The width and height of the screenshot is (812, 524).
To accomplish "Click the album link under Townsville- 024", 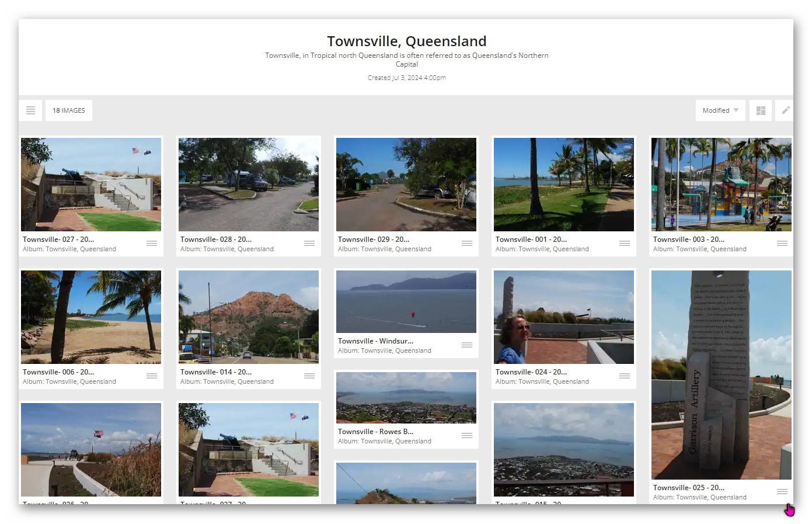I will coord(542,381).
